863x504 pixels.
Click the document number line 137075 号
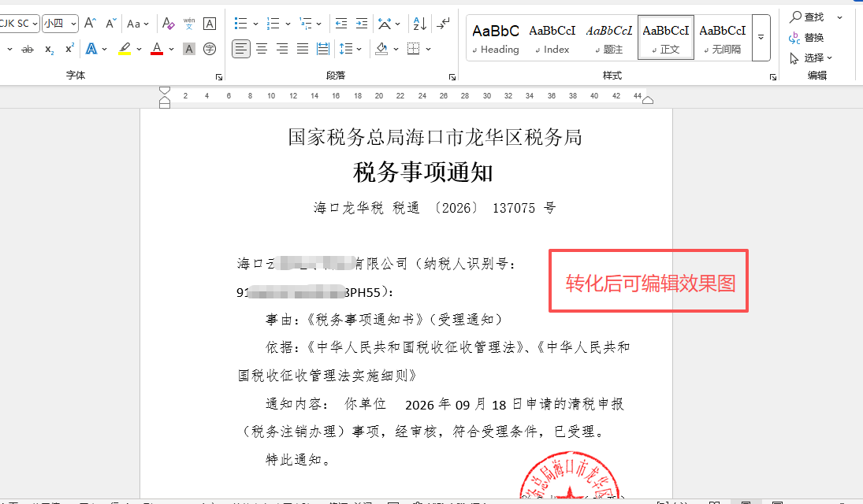click(435, 208)
